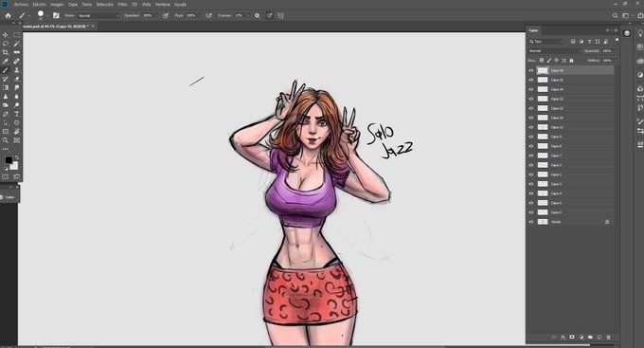The width and height of the screenshot is (644, 348).
Task: Open smoothing options gear icon
Action: (257, 15)
